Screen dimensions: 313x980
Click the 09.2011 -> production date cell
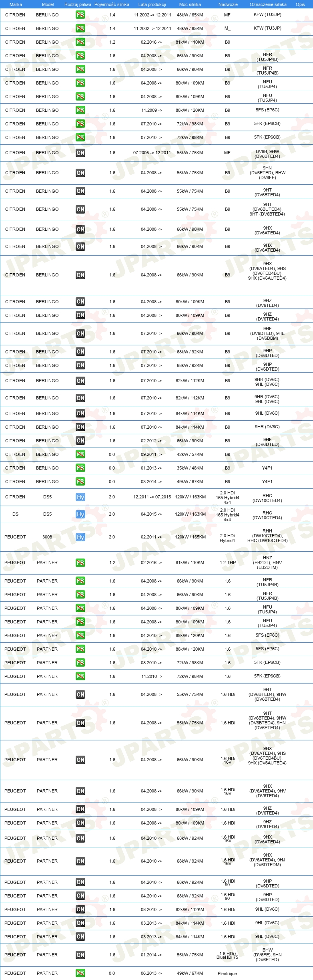[x=151, y=454]
